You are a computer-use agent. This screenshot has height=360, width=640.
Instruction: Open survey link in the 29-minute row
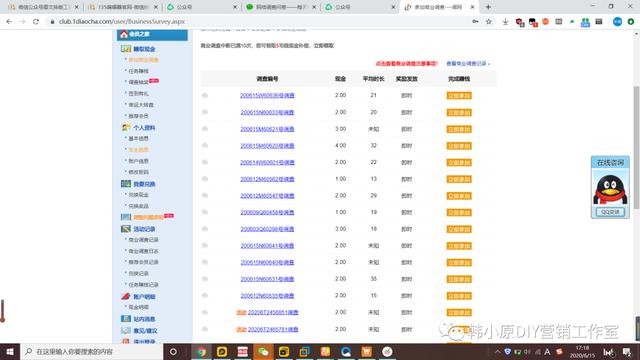pyautogui.click(x=267, y=196)
